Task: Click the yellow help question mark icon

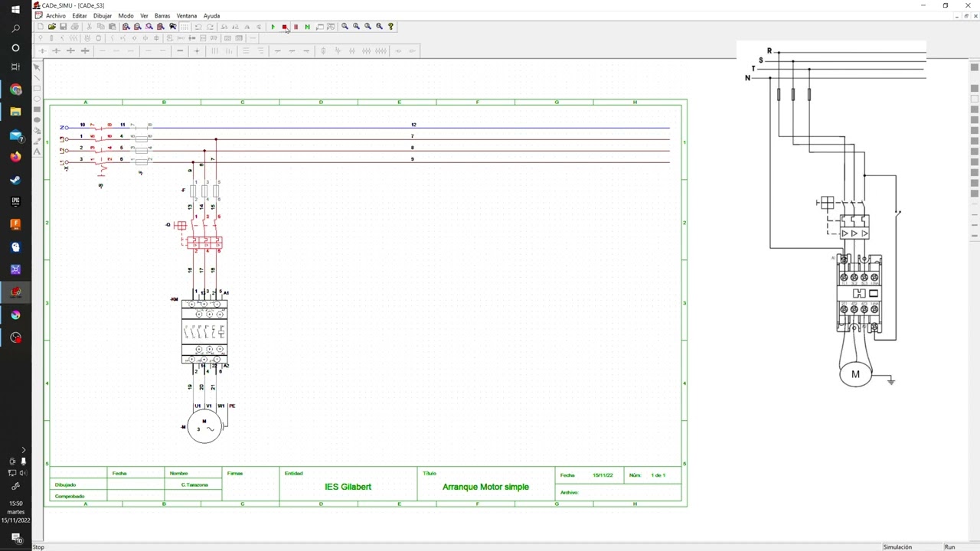Action: [390, 27]
